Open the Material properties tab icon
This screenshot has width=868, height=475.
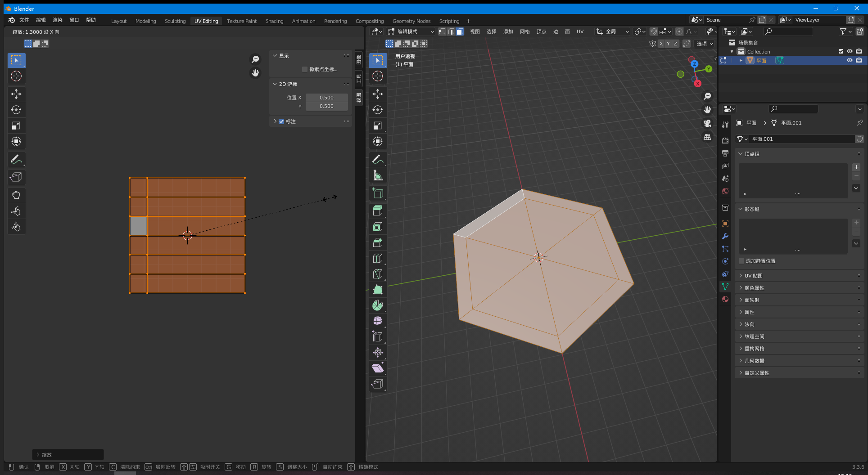click(725, 299)
